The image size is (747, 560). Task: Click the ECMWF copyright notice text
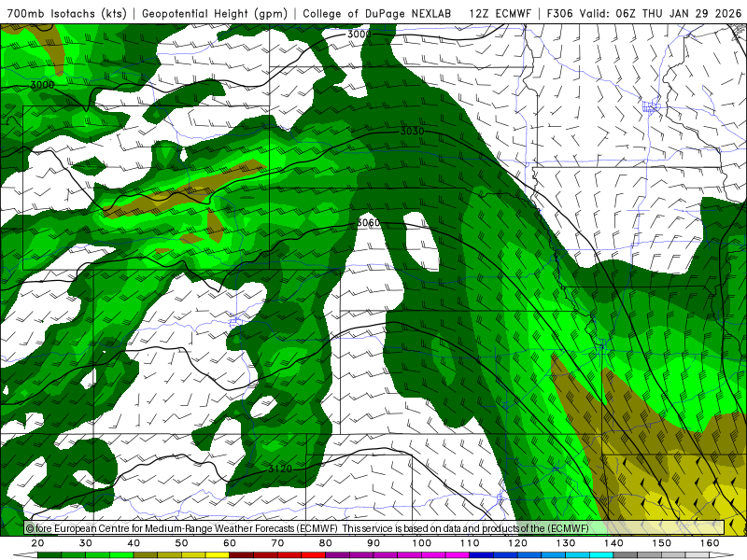[307, 528]
